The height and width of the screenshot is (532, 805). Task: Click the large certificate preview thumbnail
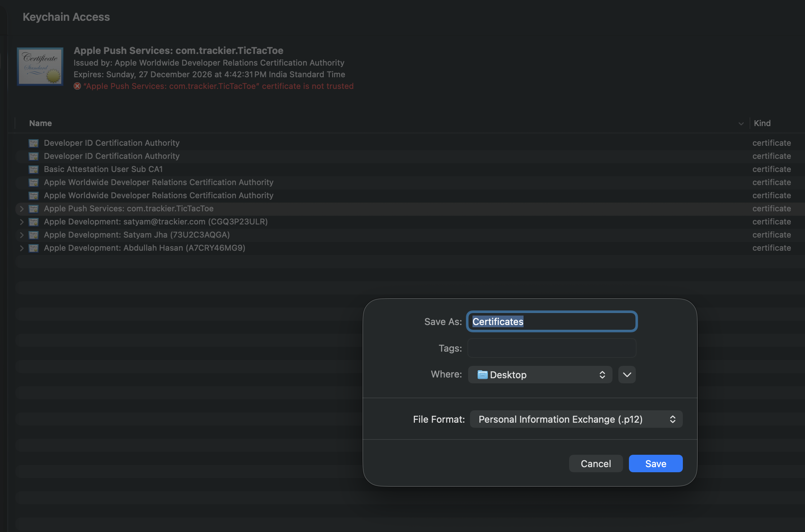[40, 66]
